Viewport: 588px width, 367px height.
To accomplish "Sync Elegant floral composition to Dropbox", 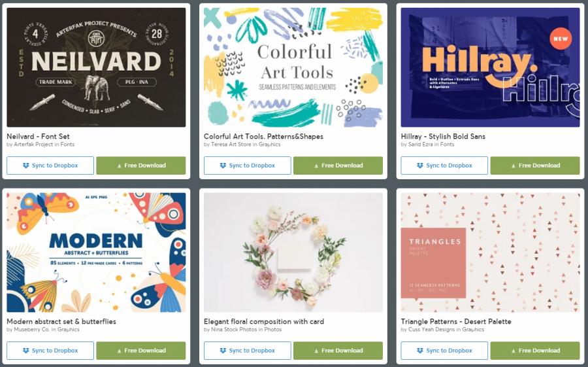I will tap(248, 351).
